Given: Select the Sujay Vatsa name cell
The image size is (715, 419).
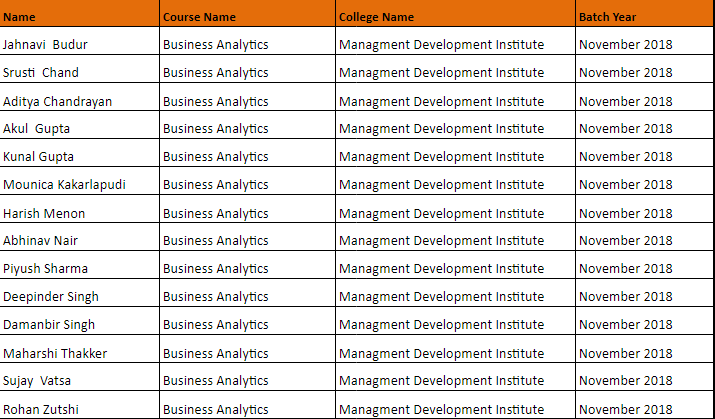Looking at the screenshot, I should pos(37,380).
